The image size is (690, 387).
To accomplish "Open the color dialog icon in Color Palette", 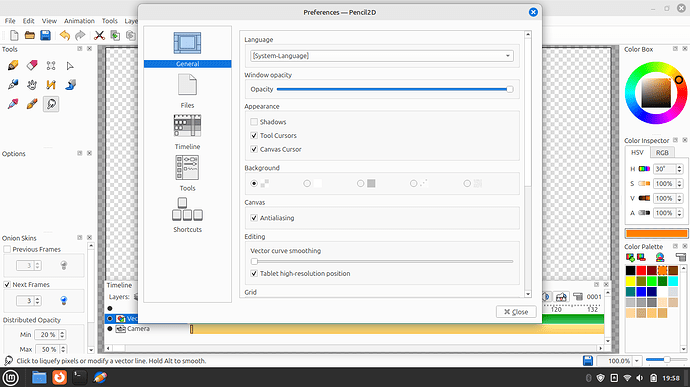I will [x=660, y=257].
